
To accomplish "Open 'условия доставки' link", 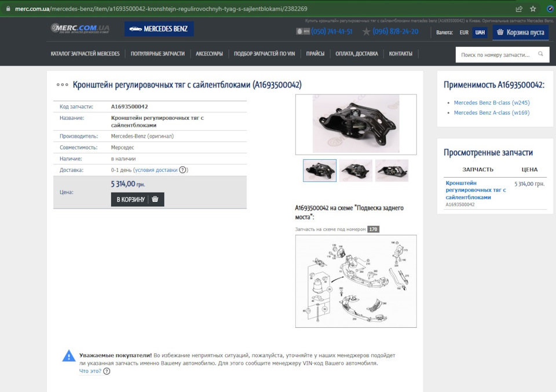I will [156, 170].
